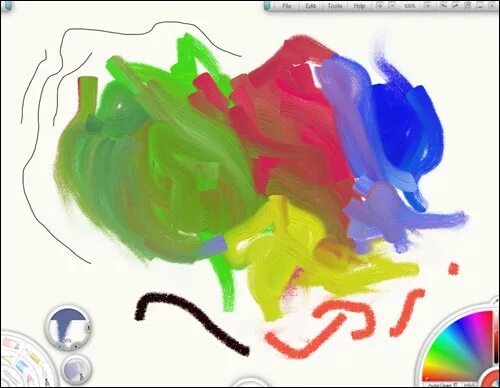Screen dimensions: 500x388
Task: Click right-side arrow on brush size preview
Action: [88, 327]
